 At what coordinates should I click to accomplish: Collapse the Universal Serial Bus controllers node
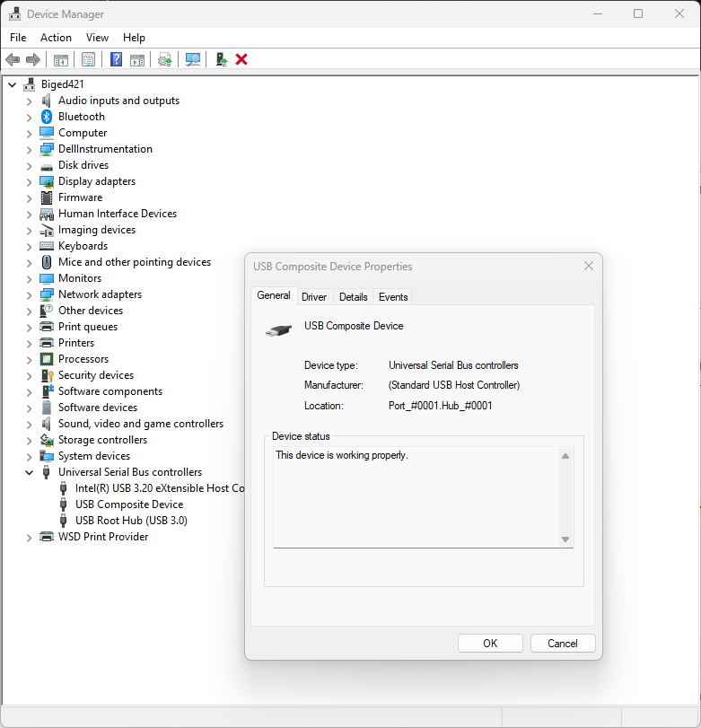(29, 472)
